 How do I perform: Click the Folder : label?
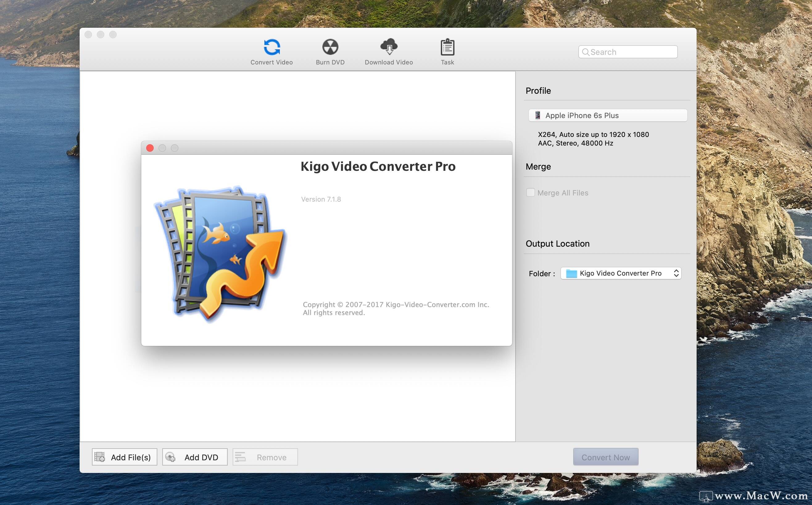click(542, 274)
